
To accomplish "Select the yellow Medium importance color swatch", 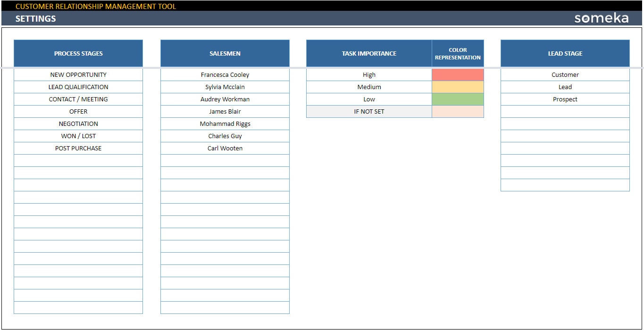I will [458, 87].
